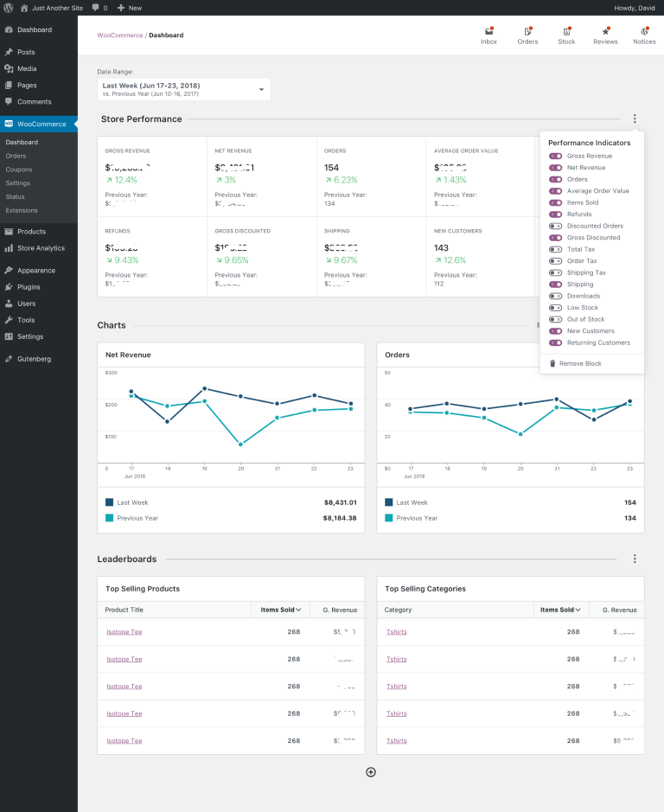This screenshot has height=812, width=664.
Task: Click the Store Analytics bar chart icon
Action: tap(9, 248)
